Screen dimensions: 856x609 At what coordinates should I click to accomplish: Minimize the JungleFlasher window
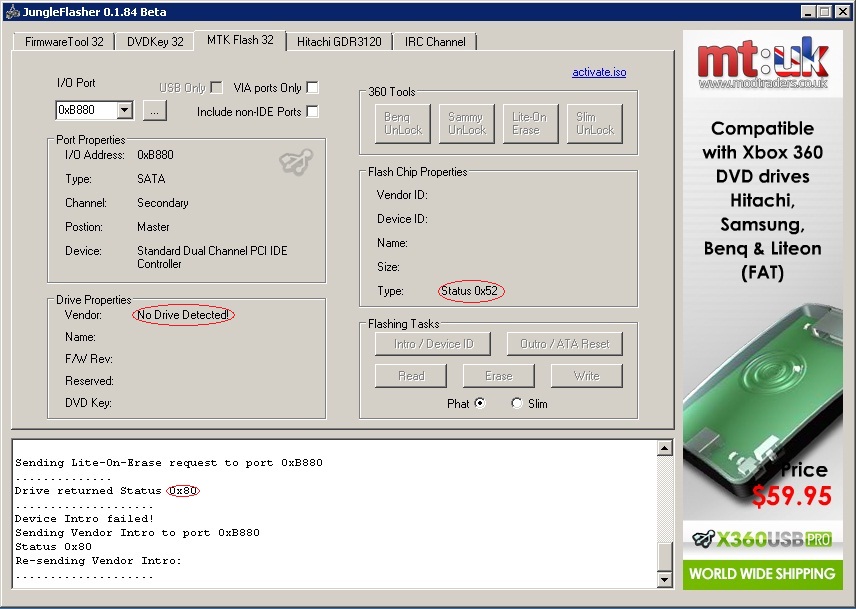tap(809, 11)
